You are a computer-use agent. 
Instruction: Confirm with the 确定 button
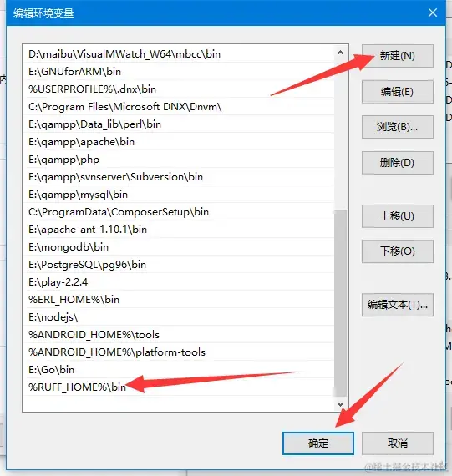[x=318, y=443]
